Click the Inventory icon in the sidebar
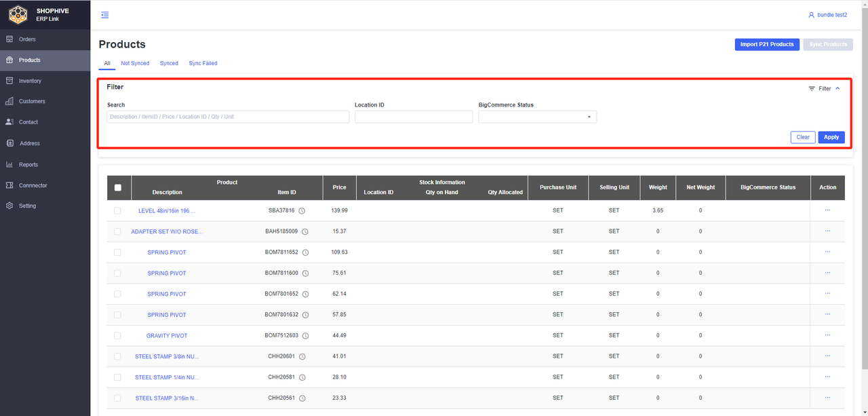 [x=9, y=81]
